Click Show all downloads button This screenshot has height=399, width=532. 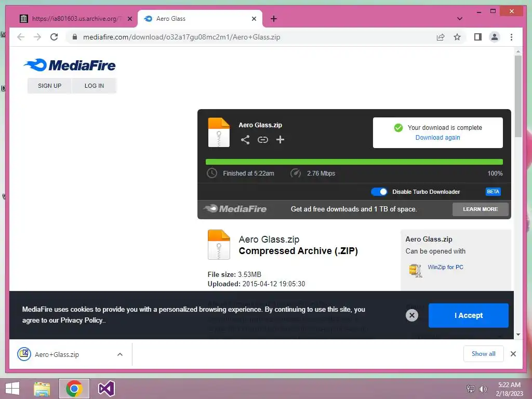(x=484, y=354)
